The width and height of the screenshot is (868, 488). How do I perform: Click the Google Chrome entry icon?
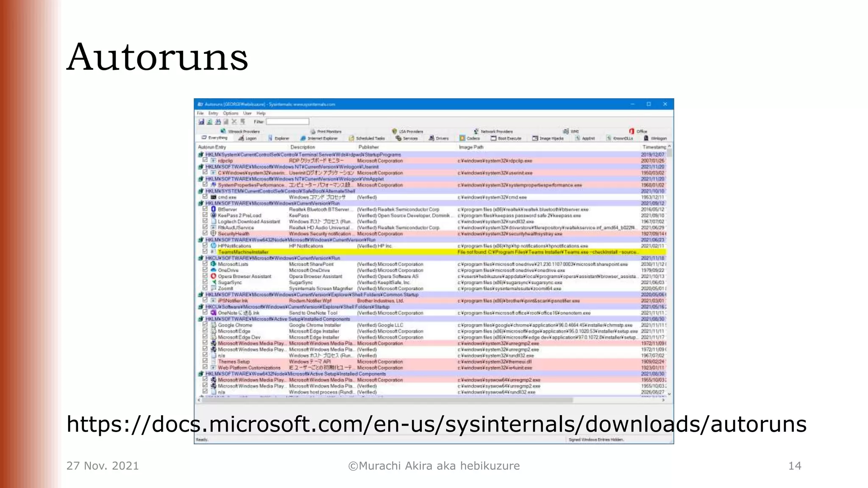214,325
